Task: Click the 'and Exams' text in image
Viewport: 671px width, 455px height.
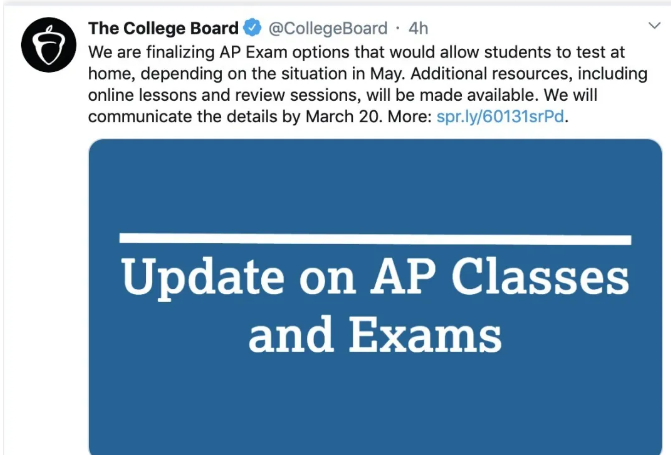Action: 375,335
